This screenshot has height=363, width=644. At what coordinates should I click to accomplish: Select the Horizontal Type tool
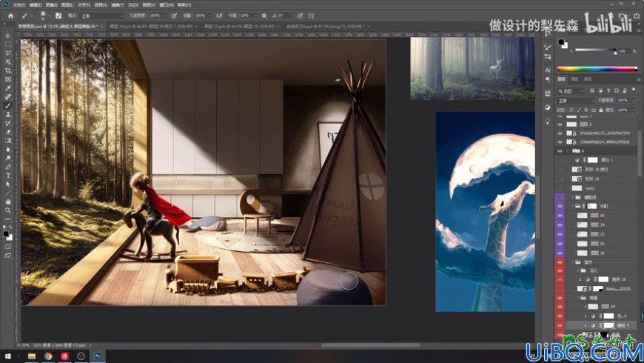[x=8, y=176]
